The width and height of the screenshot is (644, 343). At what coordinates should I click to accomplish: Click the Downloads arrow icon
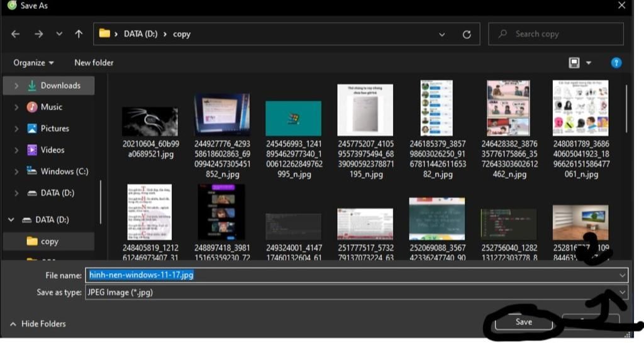click(31, 86)
